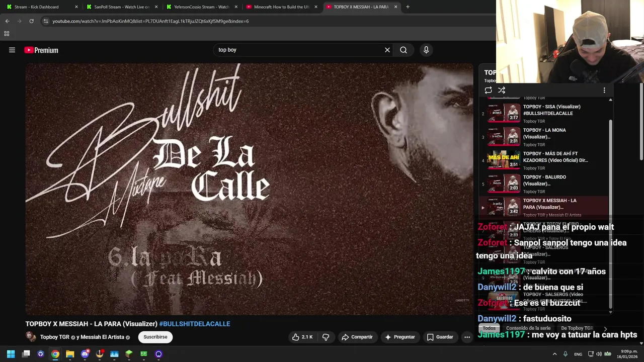Image resolution: width=644 pixels, height=362 pixels.
Task: Subscribe with the Suscribirse button
Action: point(155,337)
